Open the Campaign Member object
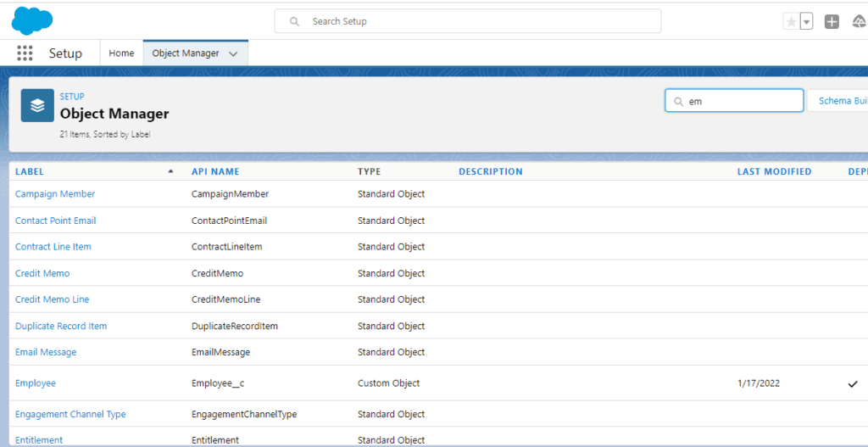 pyautogui.click(x=55, y=194)
